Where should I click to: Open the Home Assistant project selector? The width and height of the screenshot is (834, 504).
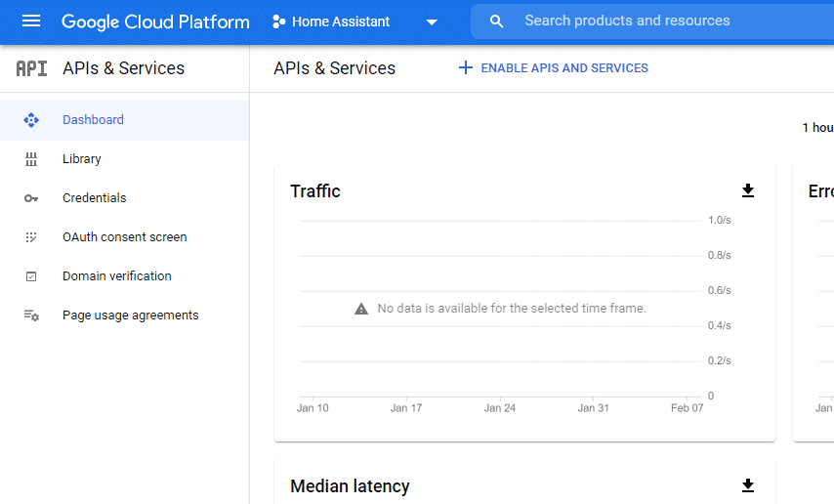[x=341, y=21]
